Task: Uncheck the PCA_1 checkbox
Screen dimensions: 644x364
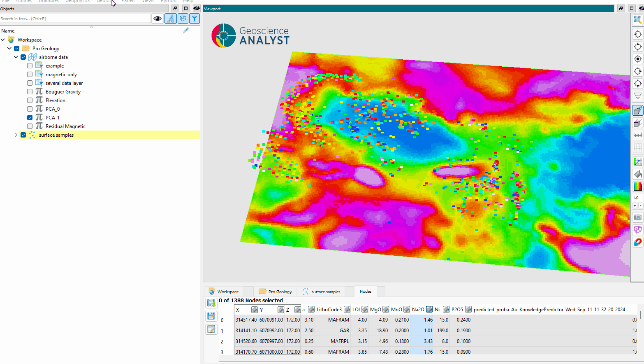Action: click(30, 118)
